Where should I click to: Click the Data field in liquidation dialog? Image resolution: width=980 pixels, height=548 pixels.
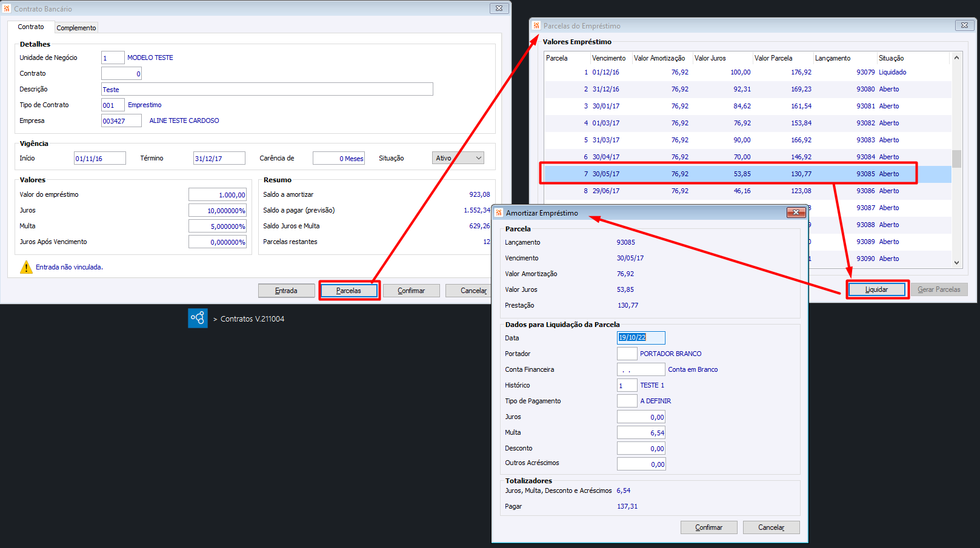(x=641, y=338)
